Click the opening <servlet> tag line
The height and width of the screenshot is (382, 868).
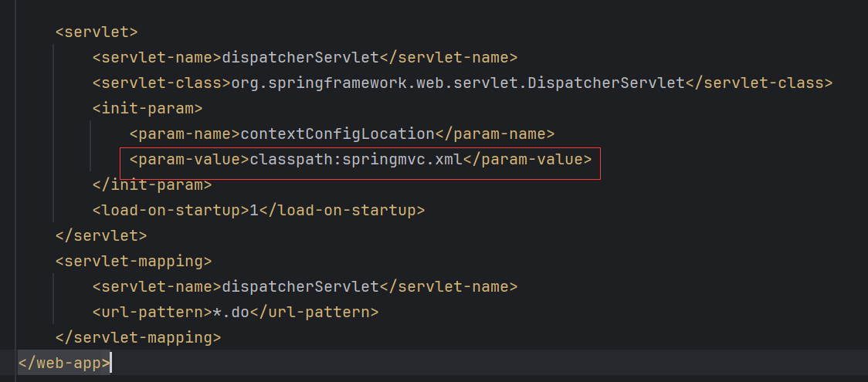[97, 32]
